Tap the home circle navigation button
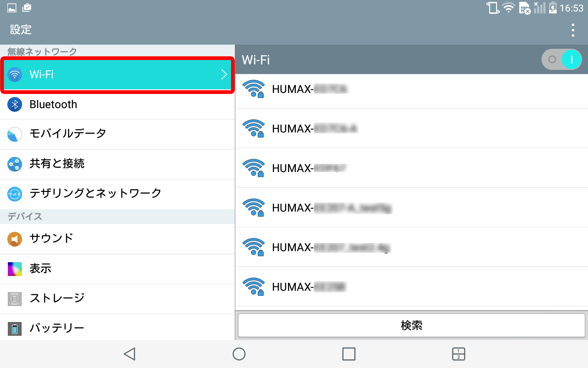The image size is (588, 368). [239, 354]
